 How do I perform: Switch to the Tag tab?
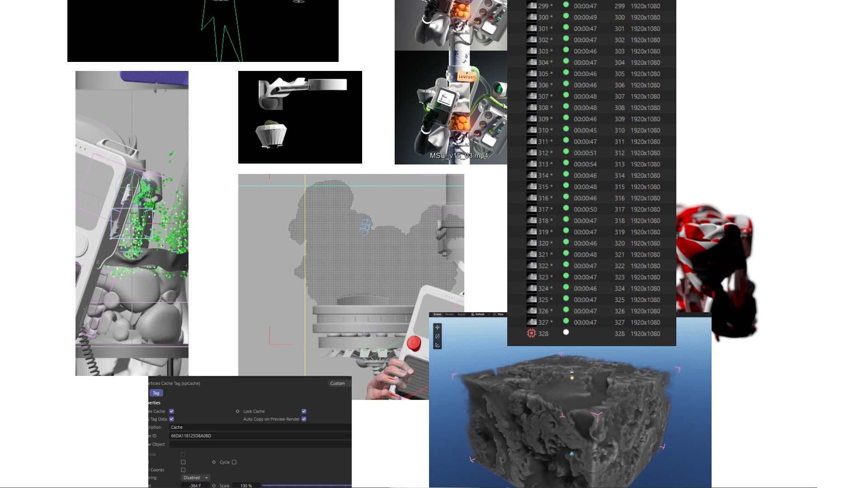156,393
